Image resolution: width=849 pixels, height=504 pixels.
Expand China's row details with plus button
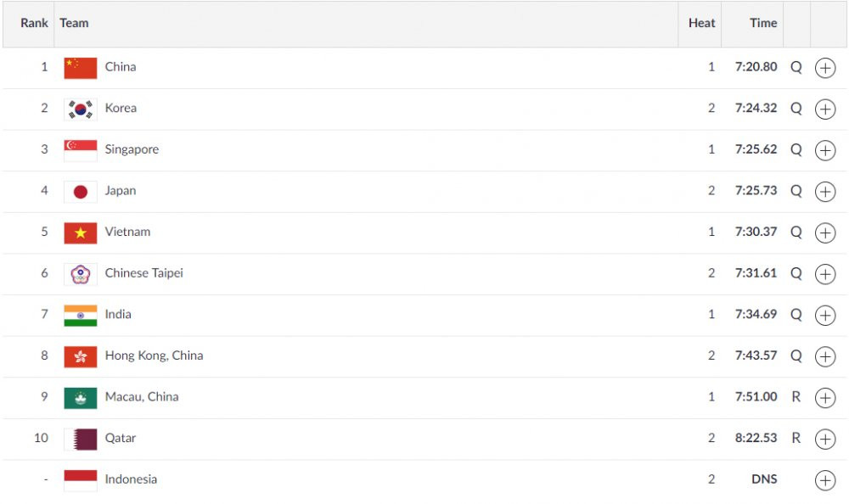pos(824,68)
